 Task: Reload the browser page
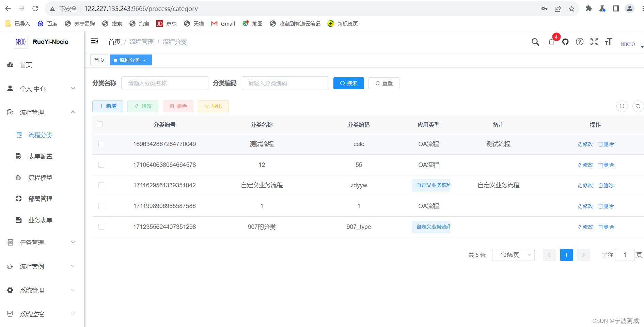(35, 9)
